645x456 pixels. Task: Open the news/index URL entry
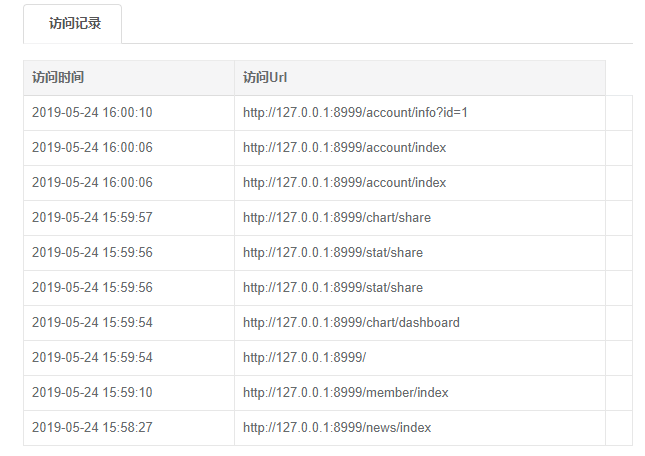pos(337,428)
